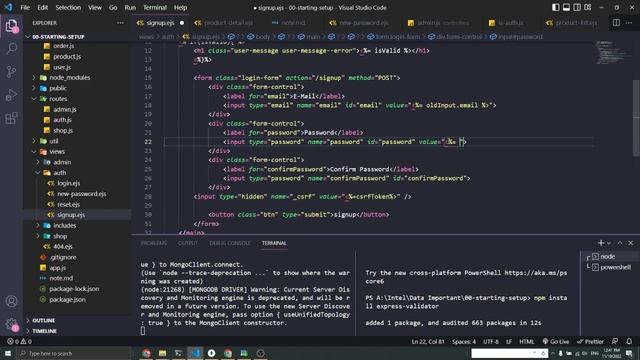Viewport: 640px width, 360px height.
Task: Open the Help menu
Action: 180,7
